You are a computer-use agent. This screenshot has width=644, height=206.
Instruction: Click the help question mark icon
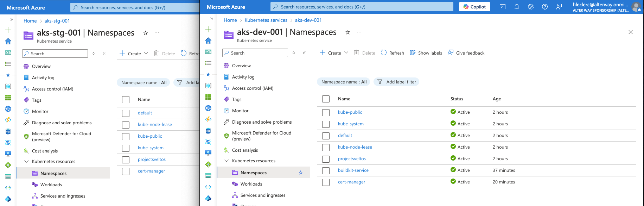click(545, 7)
